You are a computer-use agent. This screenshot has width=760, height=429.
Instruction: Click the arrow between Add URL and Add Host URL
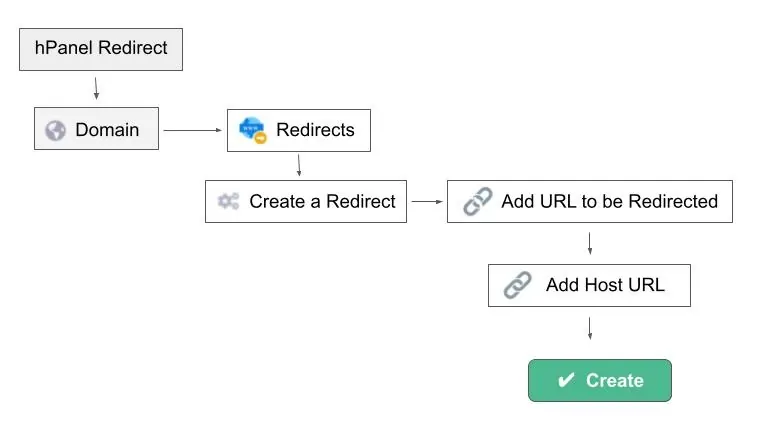click(590, 243)
